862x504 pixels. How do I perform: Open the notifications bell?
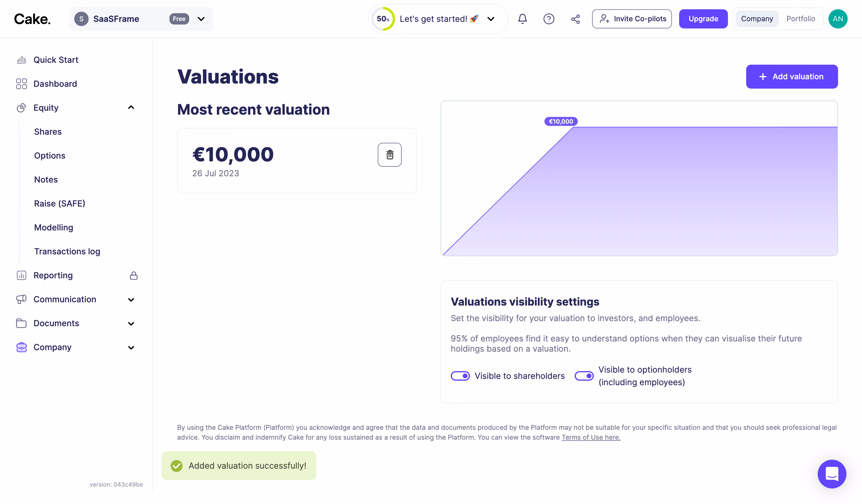(x=522, y=19)
